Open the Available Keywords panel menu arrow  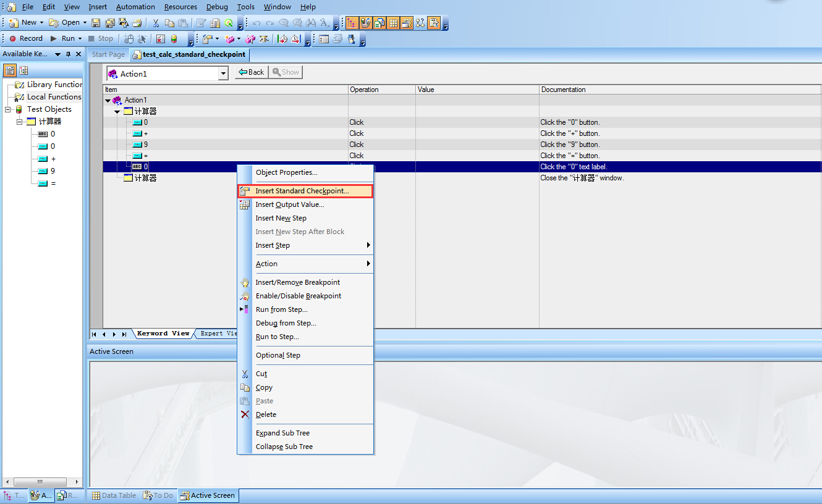click(57, 54)
